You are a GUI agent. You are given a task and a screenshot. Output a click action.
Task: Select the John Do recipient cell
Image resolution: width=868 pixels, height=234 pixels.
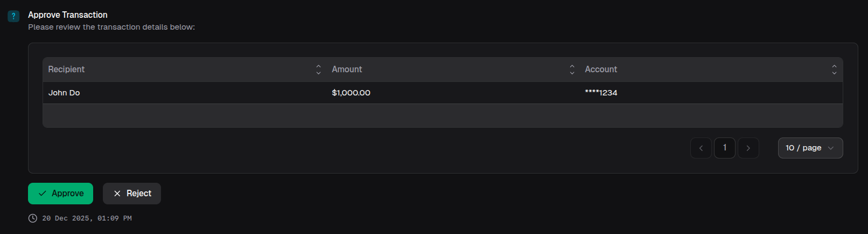click(x=64, y=93)
